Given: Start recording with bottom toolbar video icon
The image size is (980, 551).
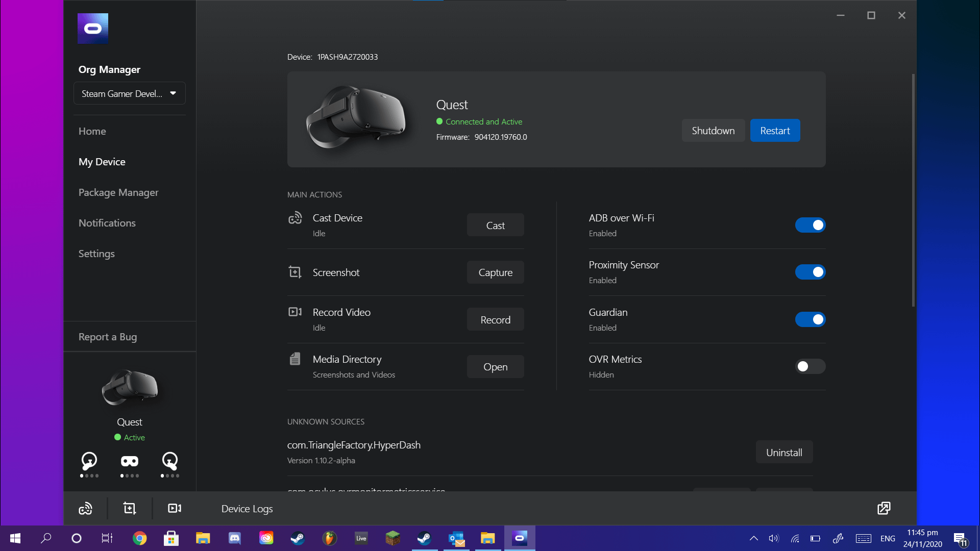Looking at the screenshot, I should pos(175,509).
